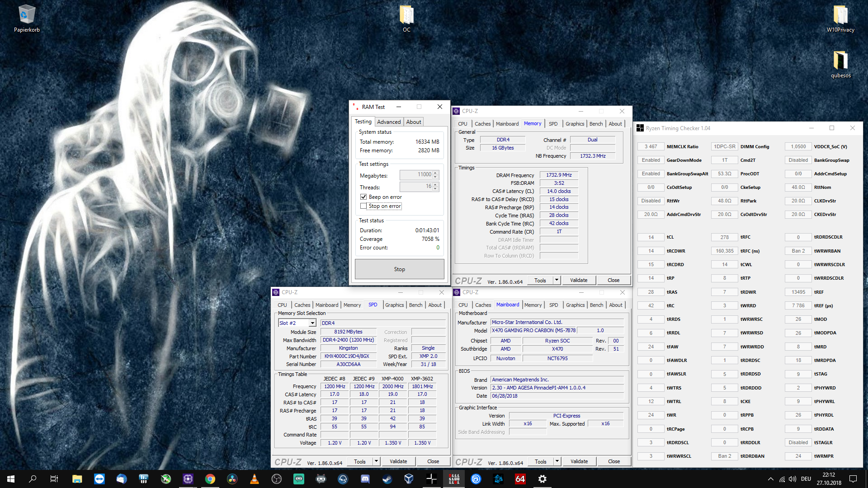Open the TeamViewer taskbar icon
This screenshot has height=488, width=868.
99,479
